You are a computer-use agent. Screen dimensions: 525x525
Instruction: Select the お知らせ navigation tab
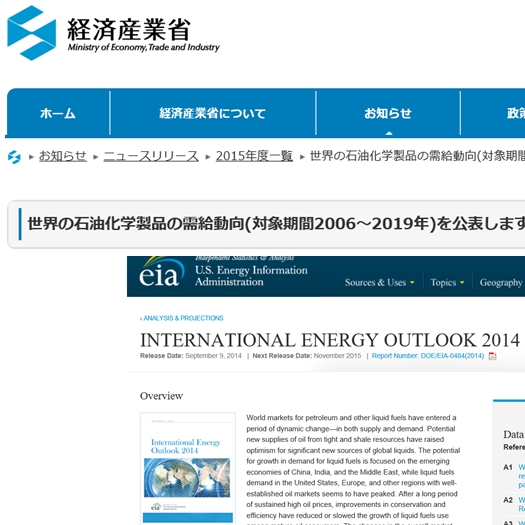(x=388, y=113)
